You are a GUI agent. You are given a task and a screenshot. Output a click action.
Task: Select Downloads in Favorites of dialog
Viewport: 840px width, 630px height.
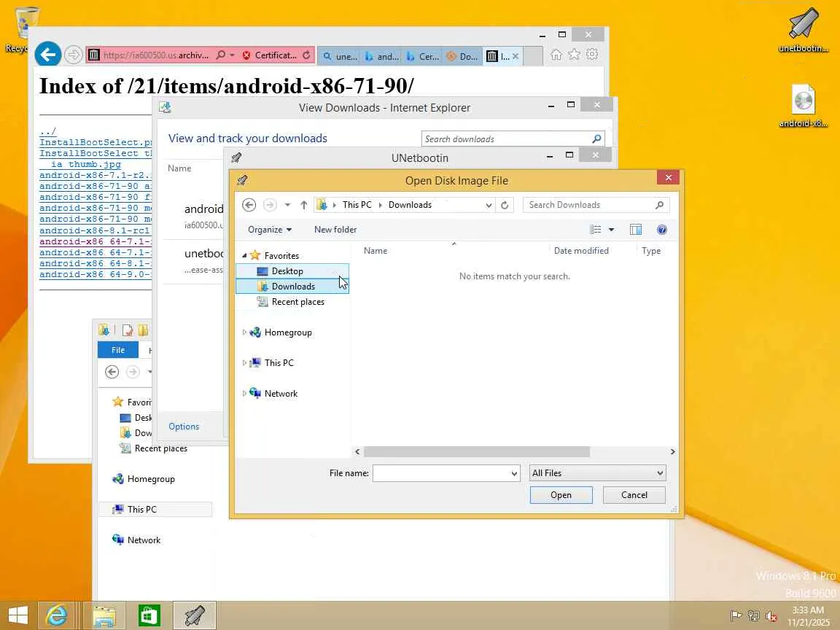[292, 286]
